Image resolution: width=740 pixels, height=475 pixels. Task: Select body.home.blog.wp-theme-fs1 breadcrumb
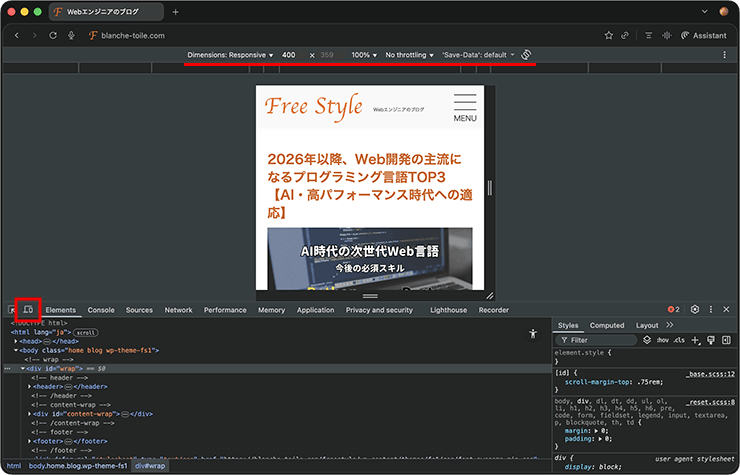(78, 466)
